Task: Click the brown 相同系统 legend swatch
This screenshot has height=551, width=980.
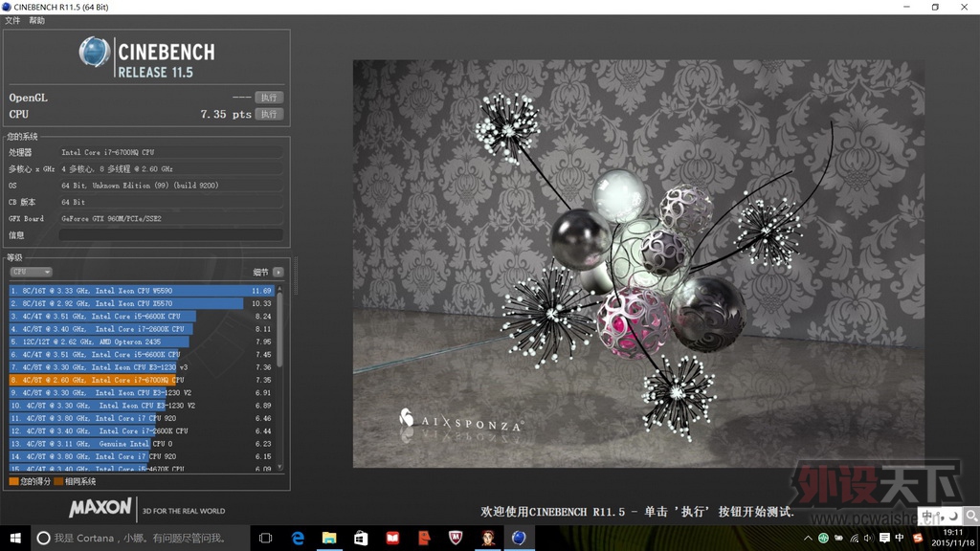Action: click(58, 482)
